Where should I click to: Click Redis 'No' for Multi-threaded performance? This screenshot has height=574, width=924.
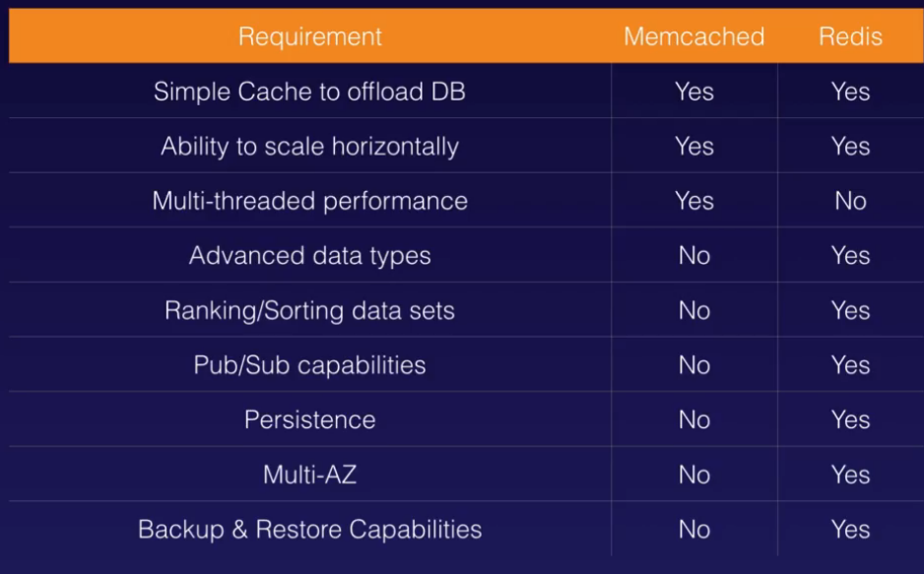(x=849, y=201)
